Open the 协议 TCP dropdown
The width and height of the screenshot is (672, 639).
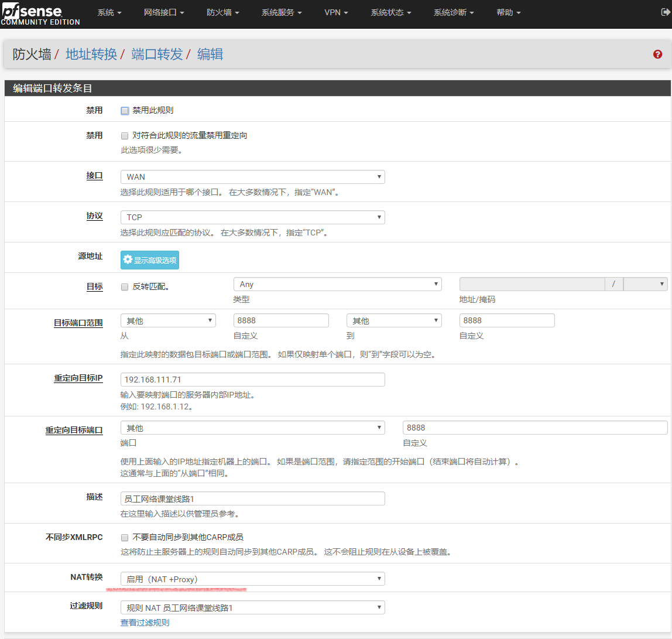(x=252, y=217)
